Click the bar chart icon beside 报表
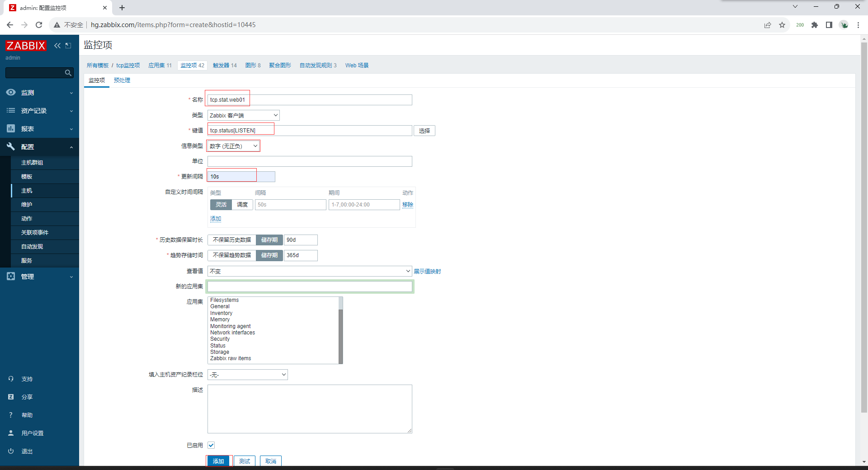Screen dimensions: 868x470 tap(11, 128)
